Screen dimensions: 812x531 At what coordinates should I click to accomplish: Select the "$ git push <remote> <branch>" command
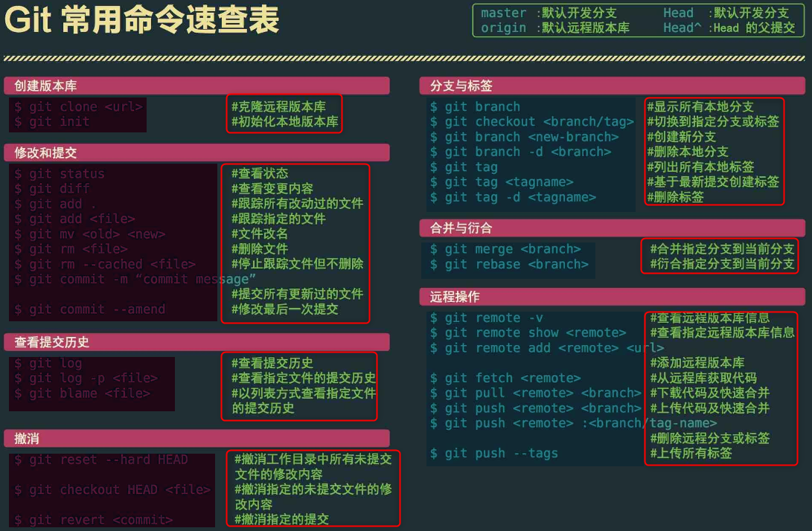pyautogui.click(x=535, y=408)
